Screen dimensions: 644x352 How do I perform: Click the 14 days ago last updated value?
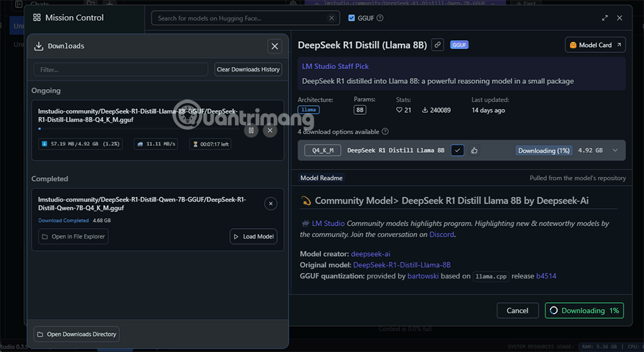[x=488, y=110]
